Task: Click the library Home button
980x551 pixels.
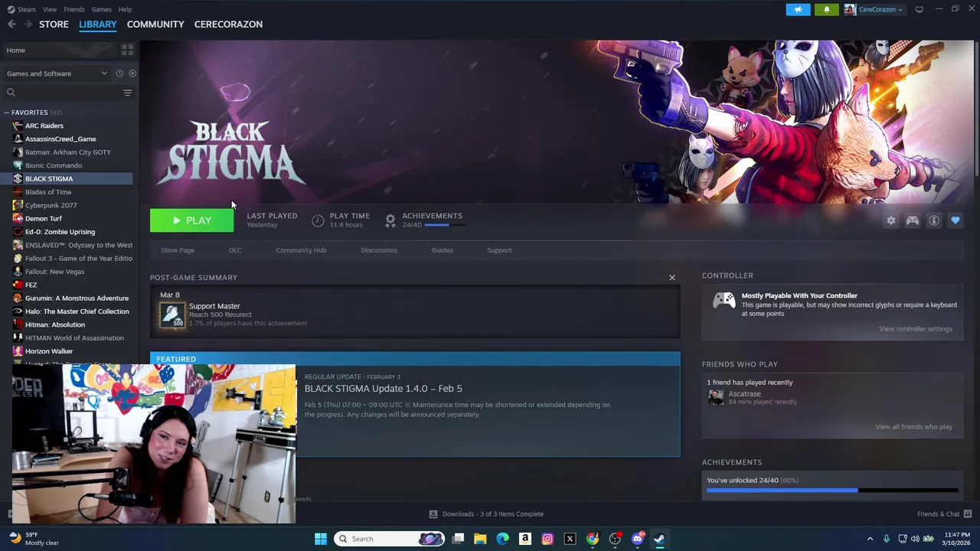Action: (60, 51)
